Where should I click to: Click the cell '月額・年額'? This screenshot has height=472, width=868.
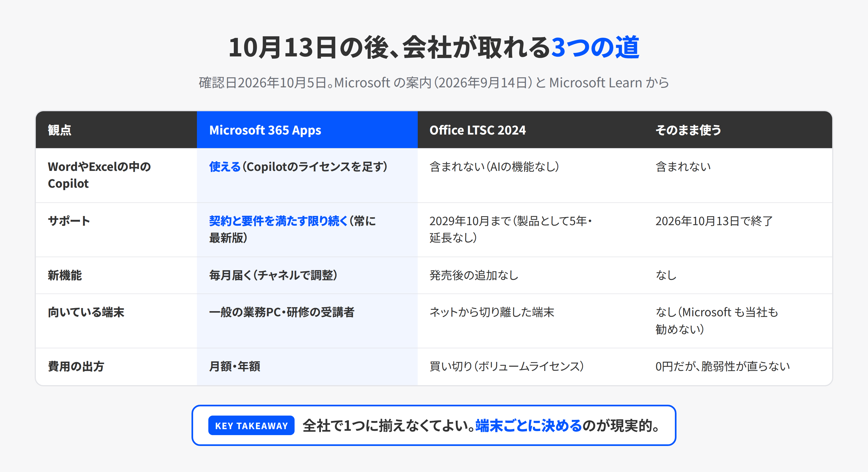coord(307,366)
